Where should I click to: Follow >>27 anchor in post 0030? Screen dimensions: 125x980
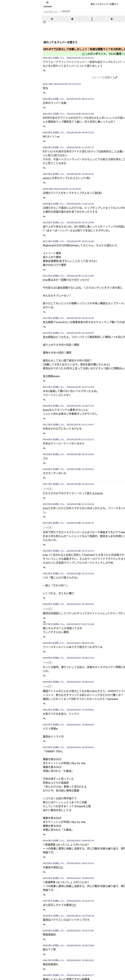pyautogui.click(x=47, y=687)
